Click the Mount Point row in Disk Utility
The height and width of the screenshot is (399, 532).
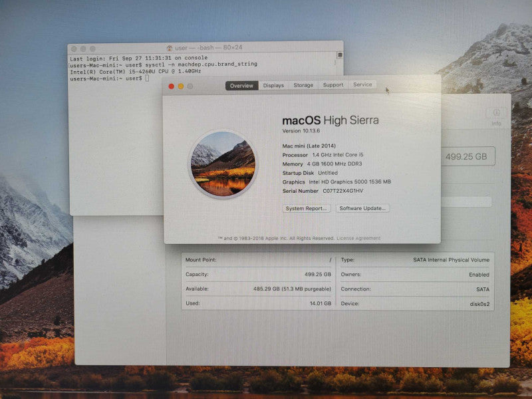tap(258, 260)
